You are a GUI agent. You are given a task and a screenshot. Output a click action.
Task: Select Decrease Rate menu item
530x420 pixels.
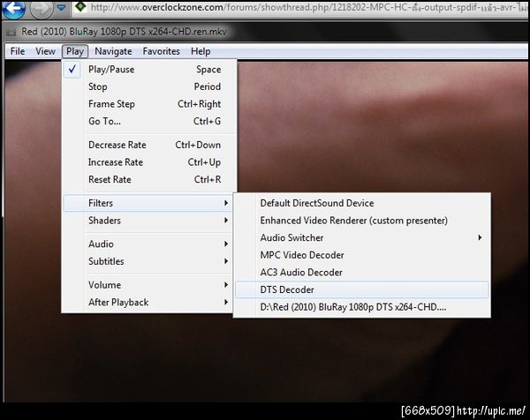point(148,145)
